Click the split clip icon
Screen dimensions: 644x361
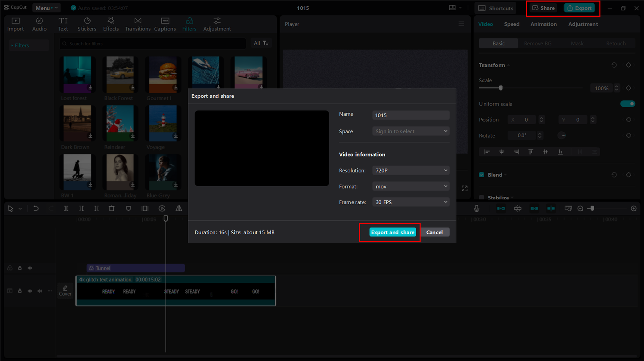(66, 208)
